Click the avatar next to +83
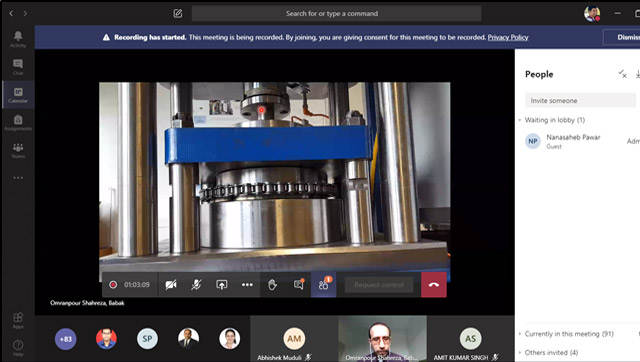Screen dimensions: 640x362 click(106, 339)
